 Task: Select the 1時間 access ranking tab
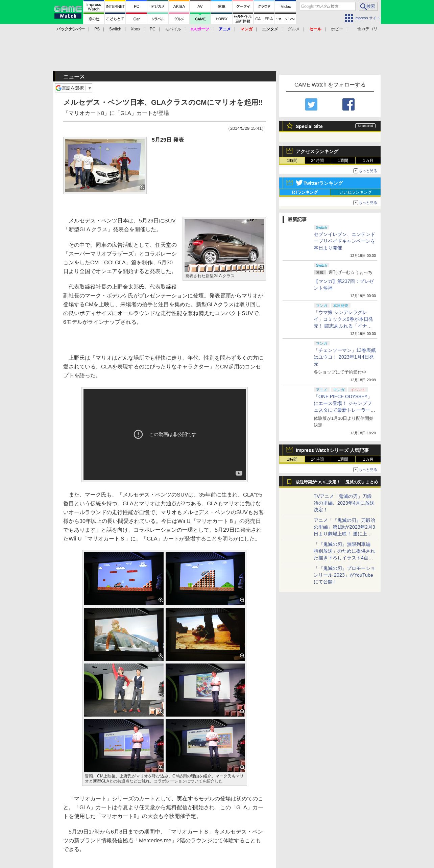292,161
